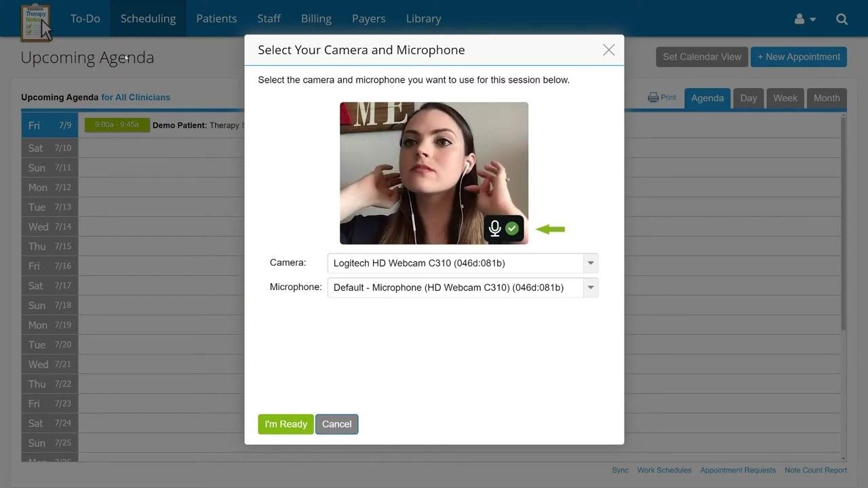The width and height of the screenshot is (868, 488).
Task: Select the Mon 7/12 agenda row
Action: (431, 187)
